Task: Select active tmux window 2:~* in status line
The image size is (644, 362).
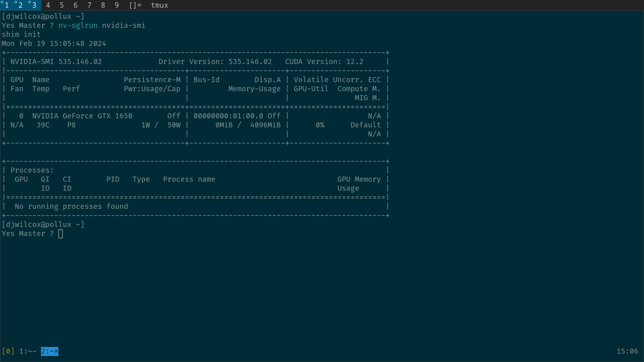Action: [x=50, y=351]
